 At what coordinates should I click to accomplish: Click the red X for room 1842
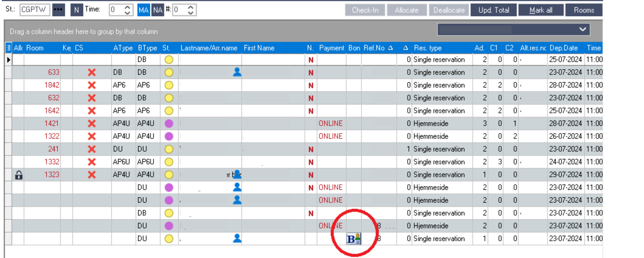pyautogui.click(x=92, y=85)
